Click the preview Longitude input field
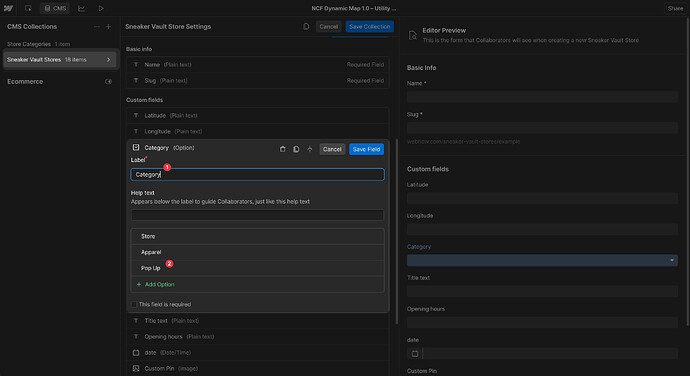Image resolution: width=690 pixels, height=376 pixels. coord(542,229)
